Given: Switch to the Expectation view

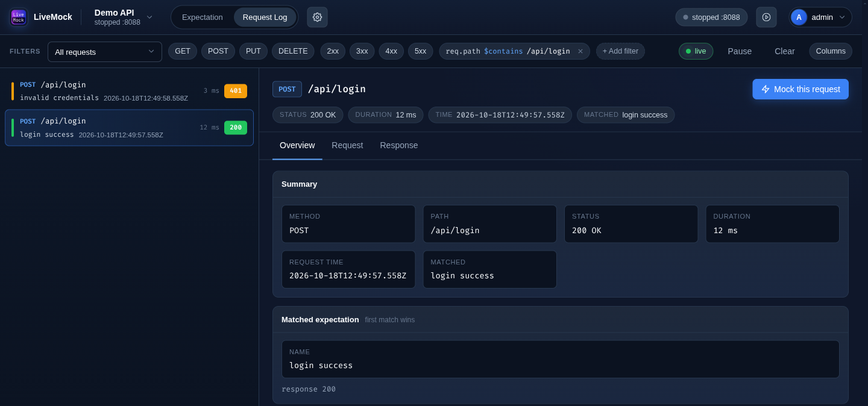Looking at the screenshot, I should [203, 17].
